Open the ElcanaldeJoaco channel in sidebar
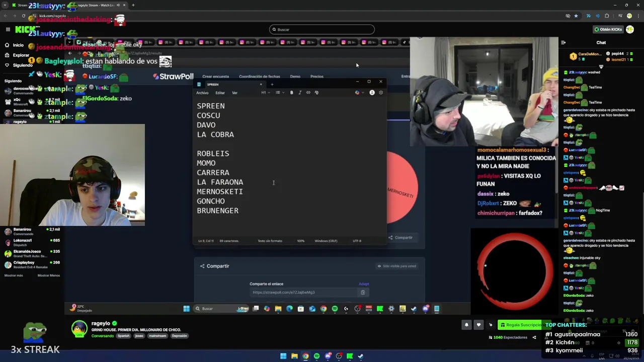 click(x=32, y=253)
